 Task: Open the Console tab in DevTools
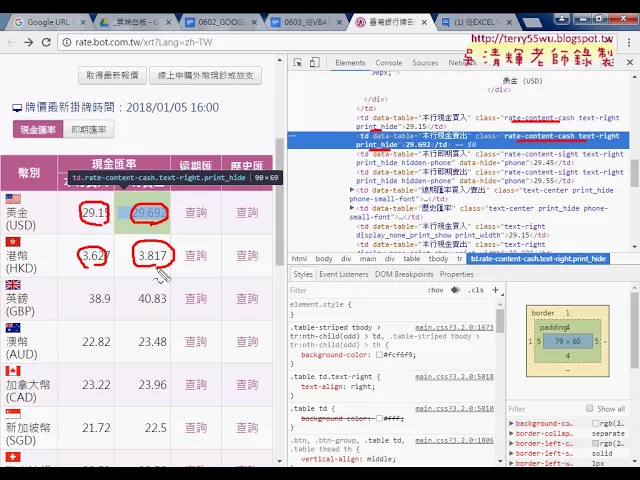389,63
